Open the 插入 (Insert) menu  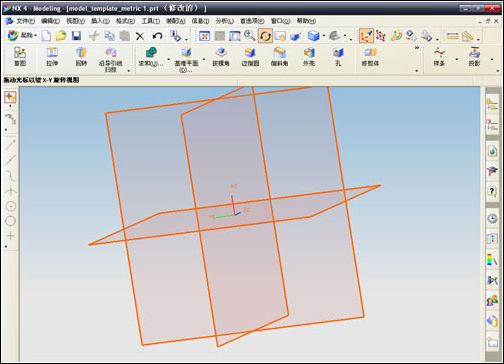tap(100, 21)
